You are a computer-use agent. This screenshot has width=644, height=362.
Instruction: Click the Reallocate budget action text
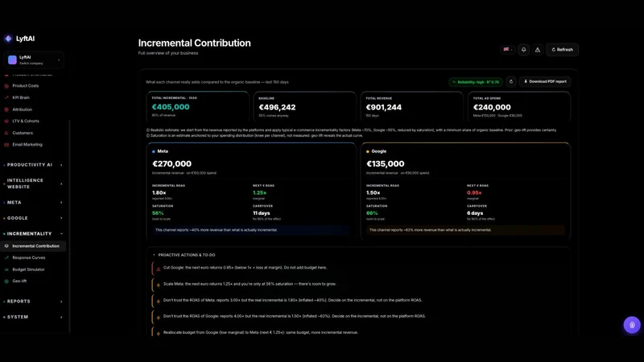(260, 332)
